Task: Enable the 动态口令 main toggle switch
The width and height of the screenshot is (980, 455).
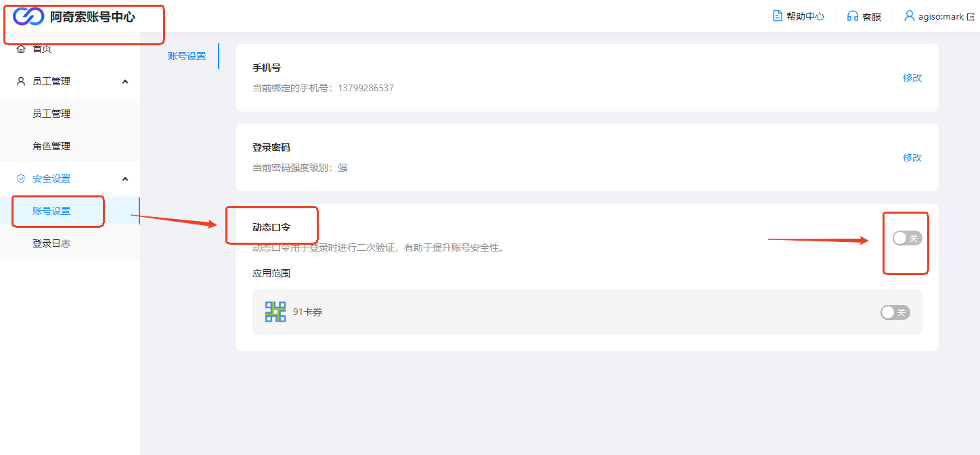Action: pyautogui.click(x=907, y=238)
